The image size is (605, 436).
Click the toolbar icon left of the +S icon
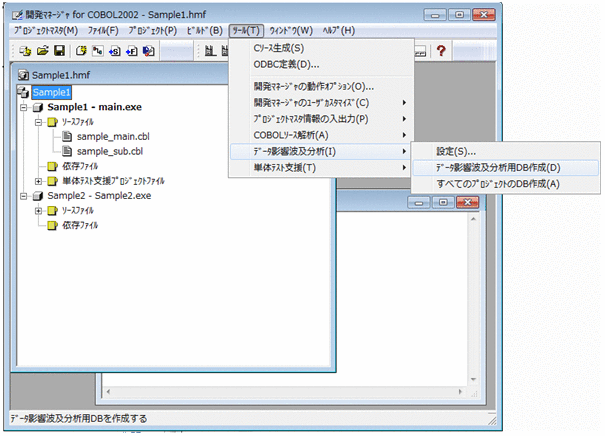(98, 51)
